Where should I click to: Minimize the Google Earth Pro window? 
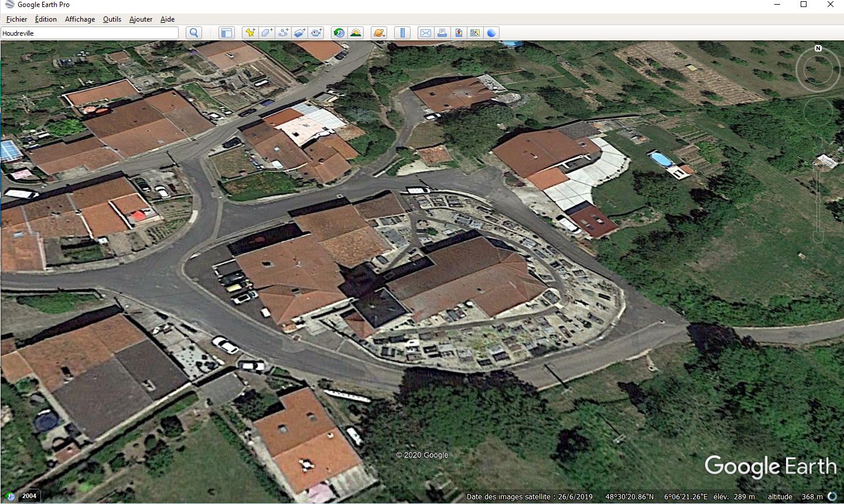click(x=777, y=5)
